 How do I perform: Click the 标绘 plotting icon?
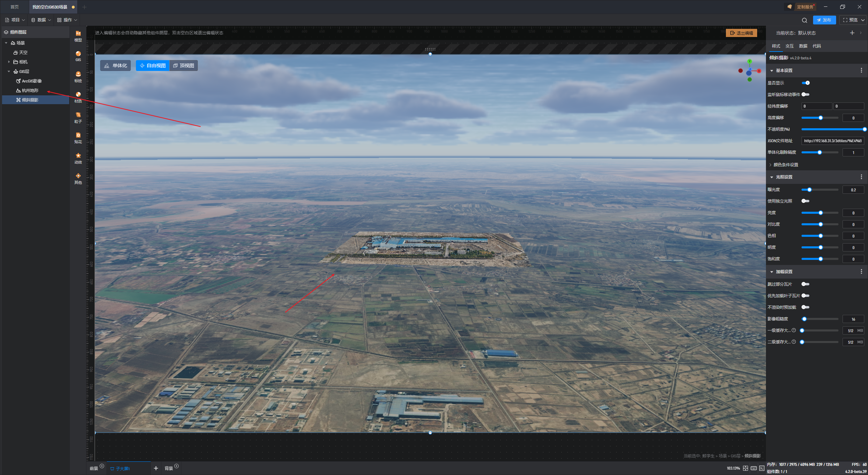(78, 76)
